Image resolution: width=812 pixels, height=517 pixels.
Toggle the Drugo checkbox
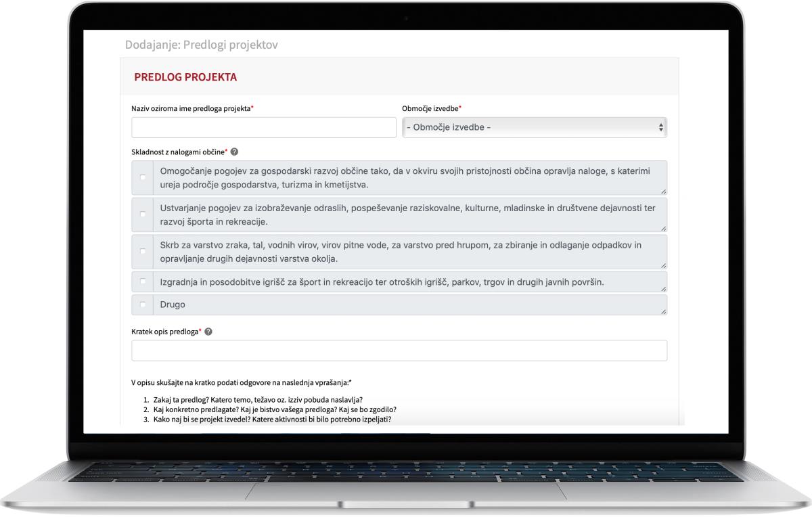pos(143,305)
